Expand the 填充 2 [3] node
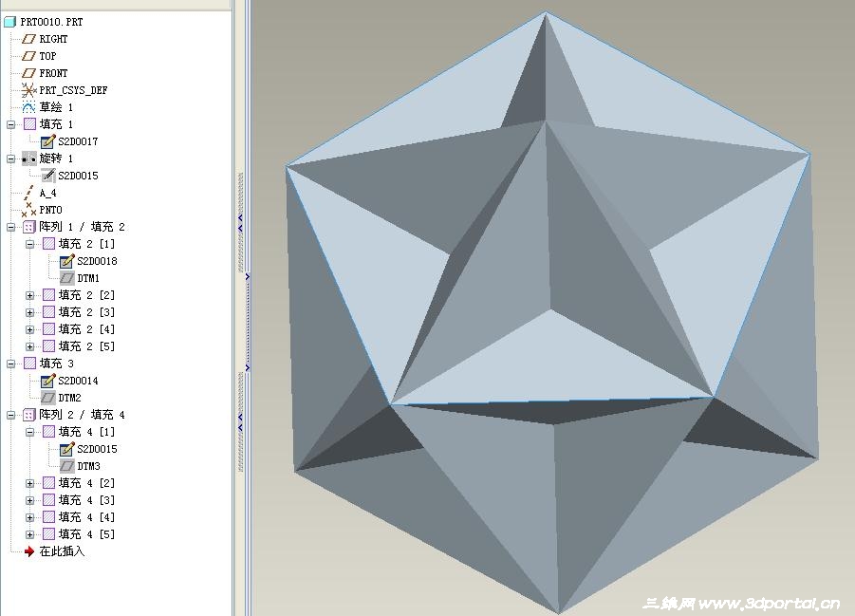The height and width of the screenshot is (616, 855). click(x=30, y=312)
